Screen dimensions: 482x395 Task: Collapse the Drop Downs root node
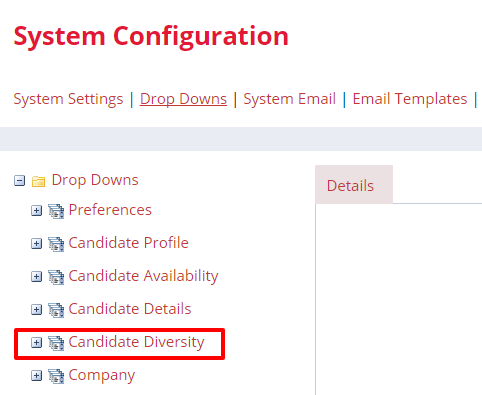[x=19, y=181]
